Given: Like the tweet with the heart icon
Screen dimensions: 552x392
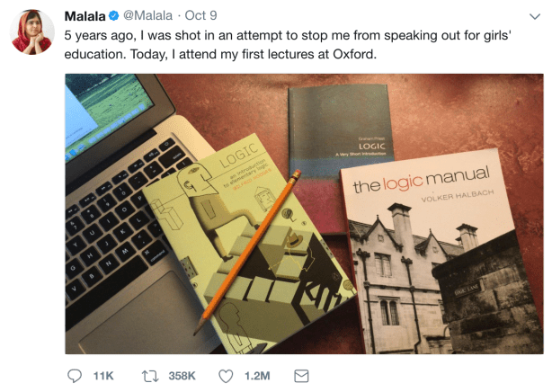Looking at the screenshot, I should (227, 375).
